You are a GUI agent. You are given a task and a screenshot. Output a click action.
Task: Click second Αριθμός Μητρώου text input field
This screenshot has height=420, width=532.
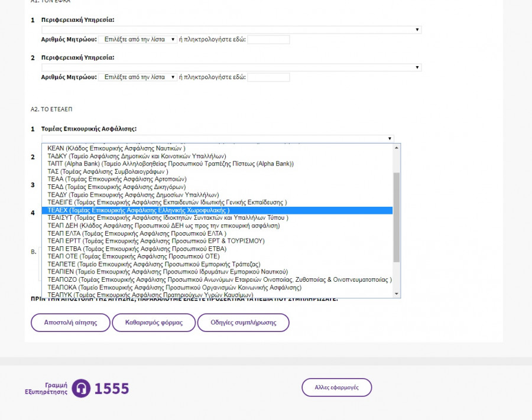click(268, 77)
